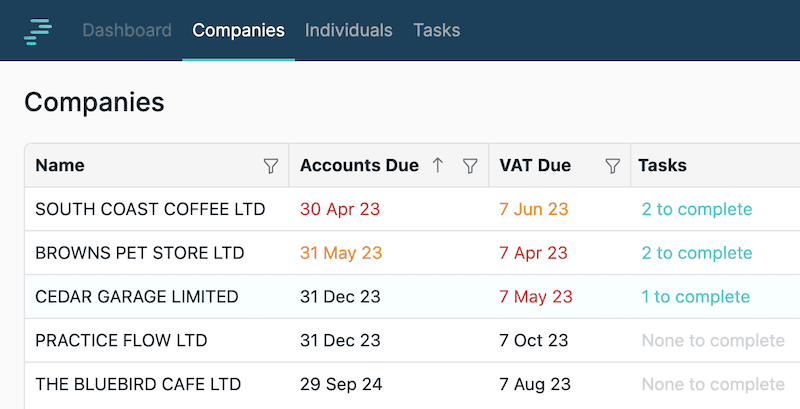Toggle Accounts Due sort arrow
Screen dimensions: 800x409
pos(438,165)
